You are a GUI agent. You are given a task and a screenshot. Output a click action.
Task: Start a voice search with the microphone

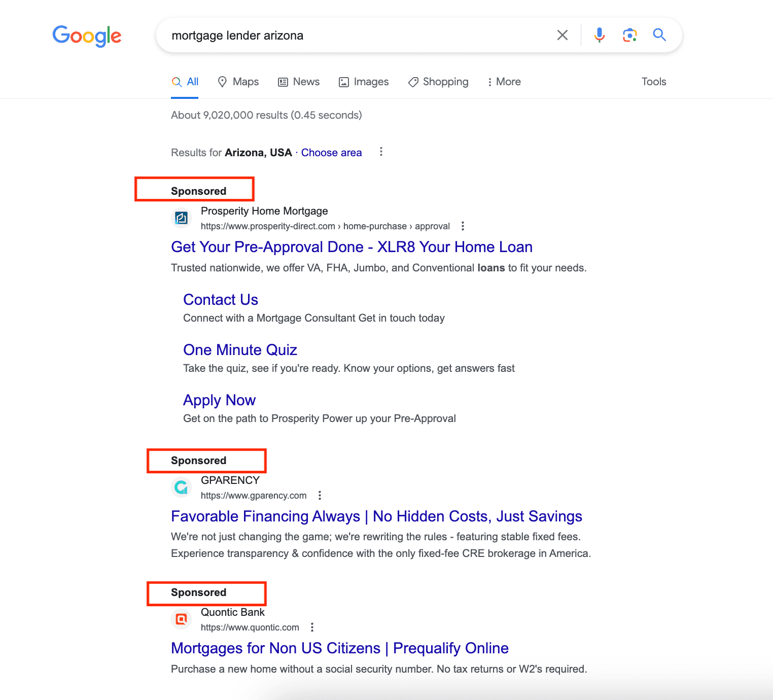click(599, 35)
